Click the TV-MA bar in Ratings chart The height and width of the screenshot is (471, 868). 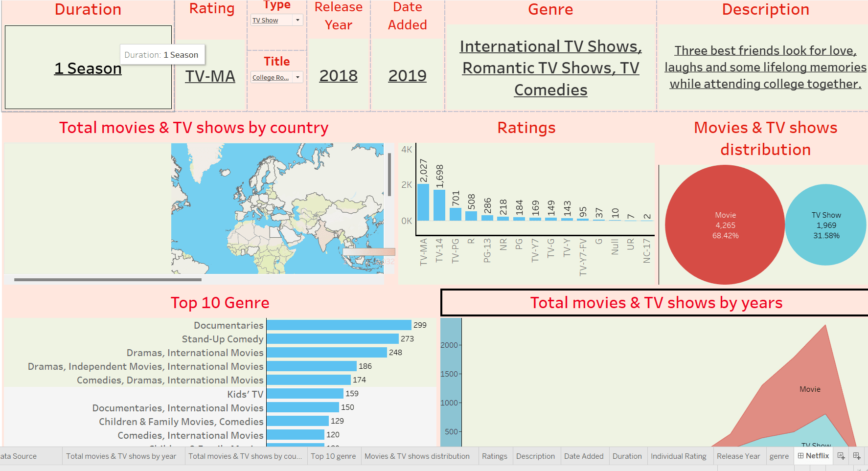click(x=423, y=202)
